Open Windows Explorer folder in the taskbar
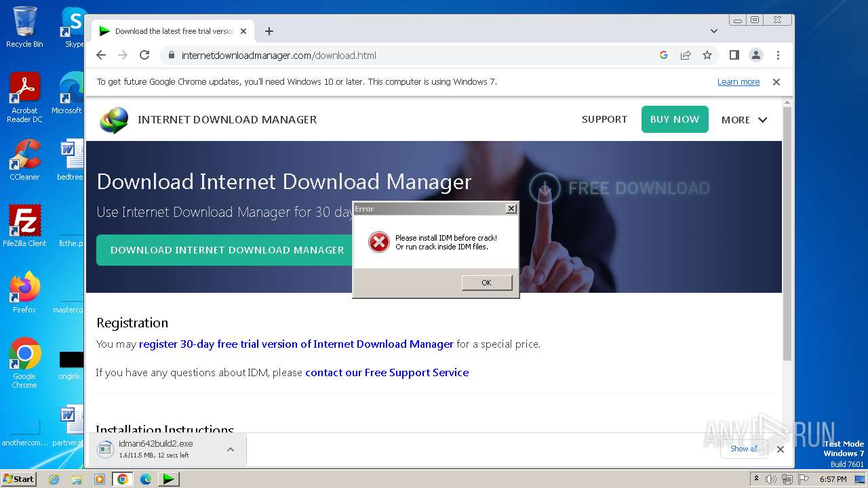 (77, 479)
